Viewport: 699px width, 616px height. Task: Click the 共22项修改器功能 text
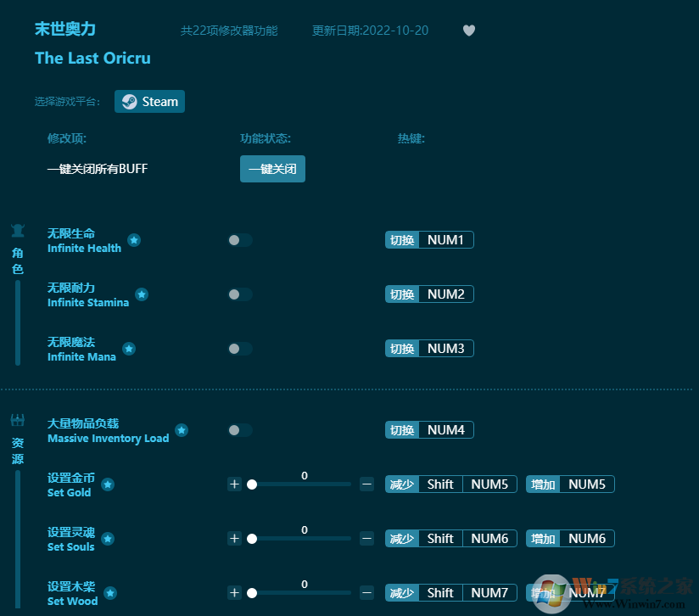point(229,31)
